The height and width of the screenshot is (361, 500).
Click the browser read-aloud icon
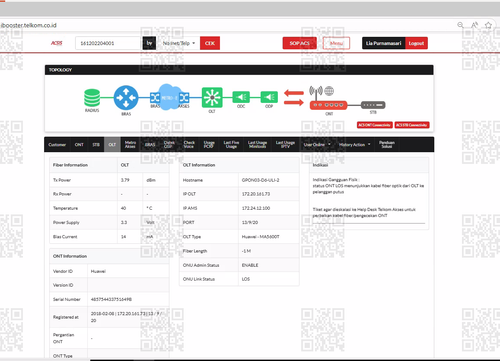click(475, 25)
